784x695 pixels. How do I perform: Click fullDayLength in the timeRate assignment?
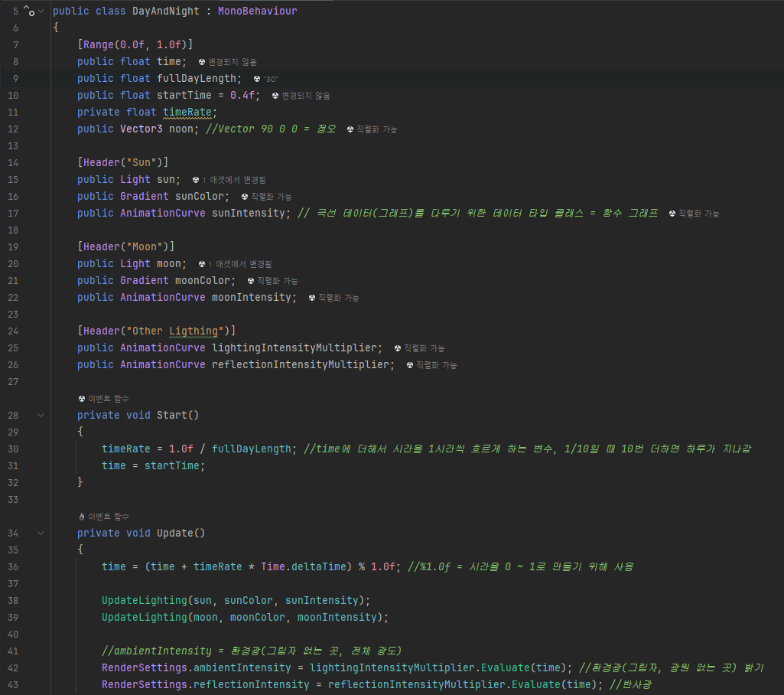pyautogui.click(x=252, y=449)
